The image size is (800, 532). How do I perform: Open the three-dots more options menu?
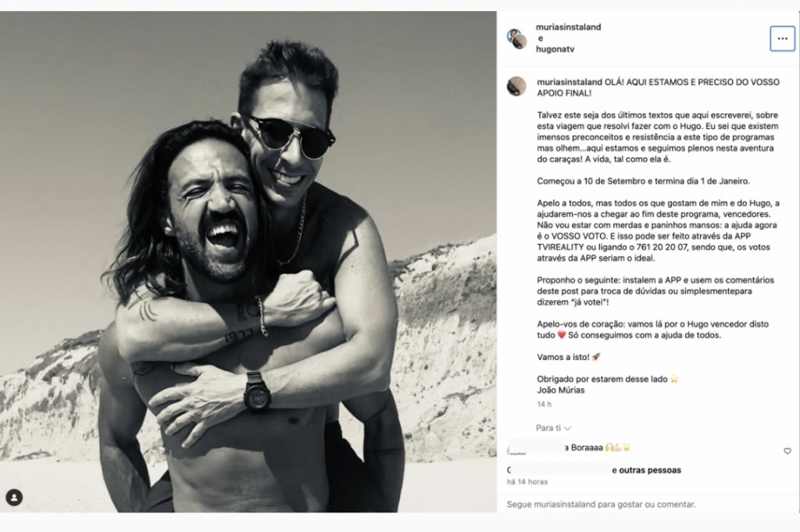pos(782,39)
